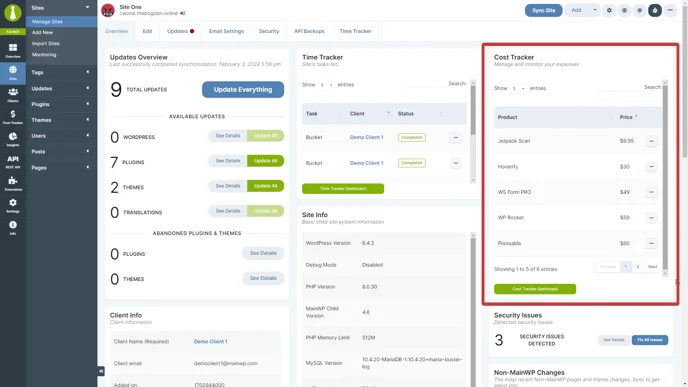Open the ellipsis menu in top toolbar

click(x=670, y=10)
